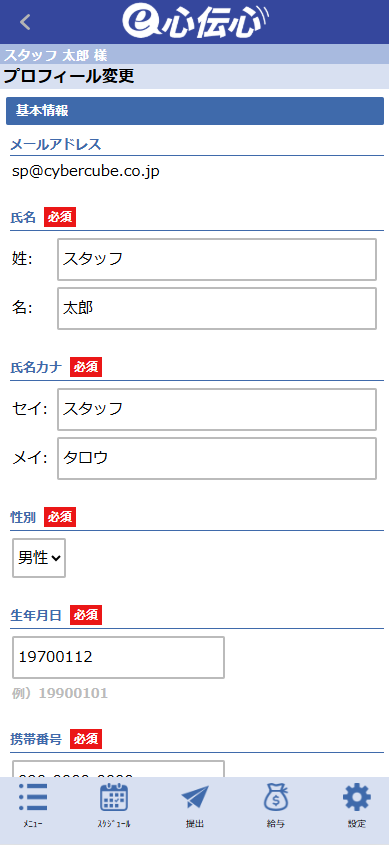Tap the email sp@cybercube.co.jp text
This screenshot has width=389, height=845.
pyautogui.click(x=86, y=172)
